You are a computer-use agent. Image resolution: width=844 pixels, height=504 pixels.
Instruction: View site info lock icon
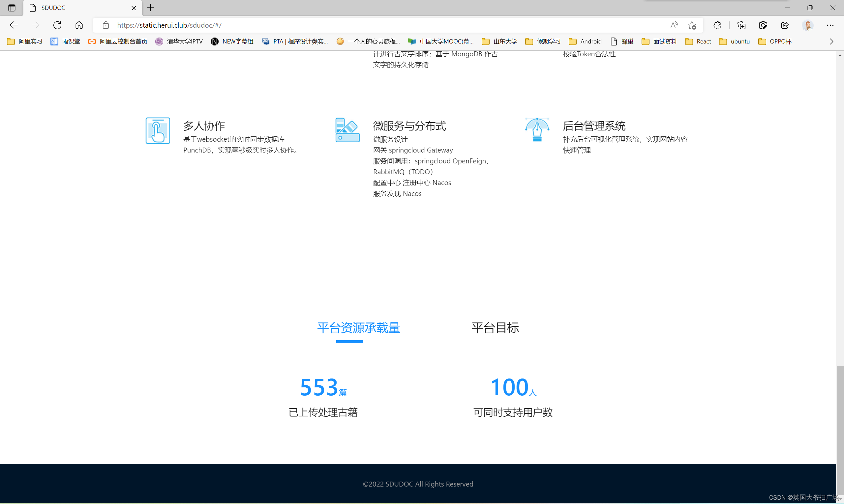coord(106,25)
